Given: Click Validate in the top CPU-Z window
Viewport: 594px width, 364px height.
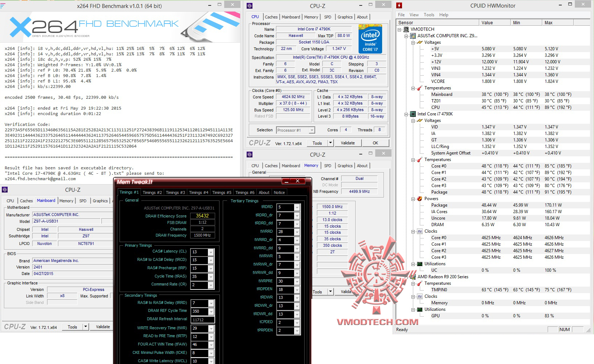Looking at the screenshot, I should tap(348, 143).
